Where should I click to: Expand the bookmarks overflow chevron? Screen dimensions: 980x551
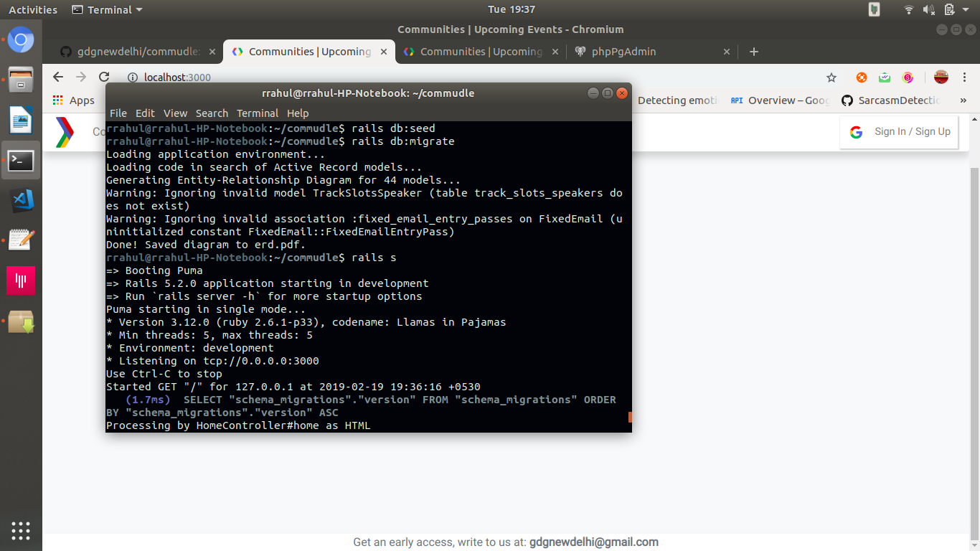963,100
